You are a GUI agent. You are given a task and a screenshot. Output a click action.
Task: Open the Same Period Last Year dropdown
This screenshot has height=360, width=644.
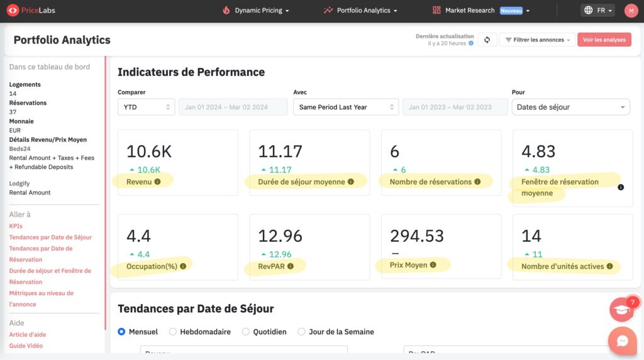tap(346, 107)
